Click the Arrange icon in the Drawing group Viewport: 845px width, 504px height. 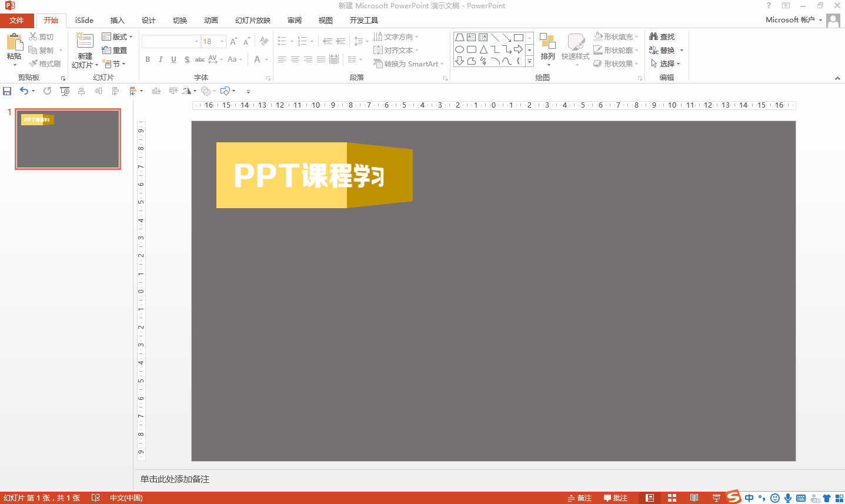click(547, 47)
